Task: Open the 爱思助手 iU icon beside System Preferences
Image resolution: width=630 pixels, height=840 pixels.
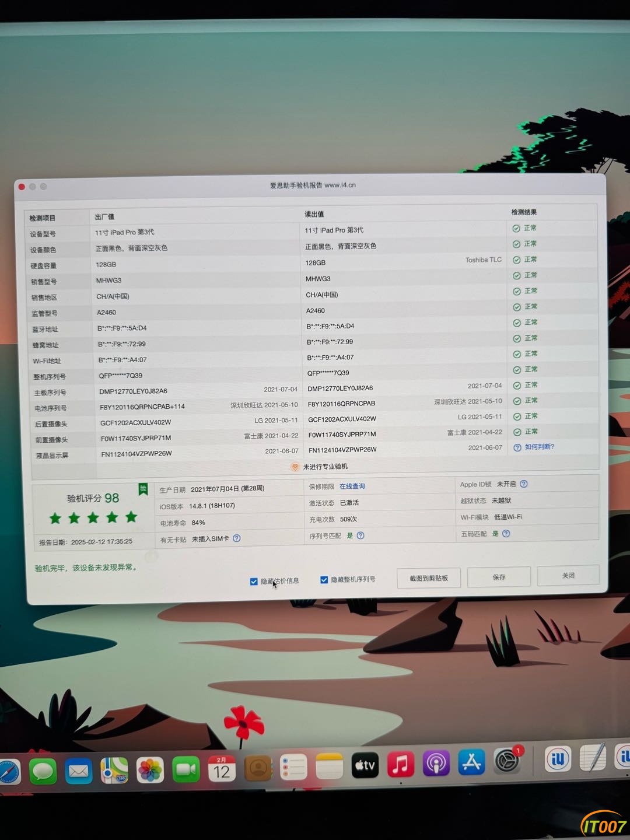Action: (x=558, y=758)
